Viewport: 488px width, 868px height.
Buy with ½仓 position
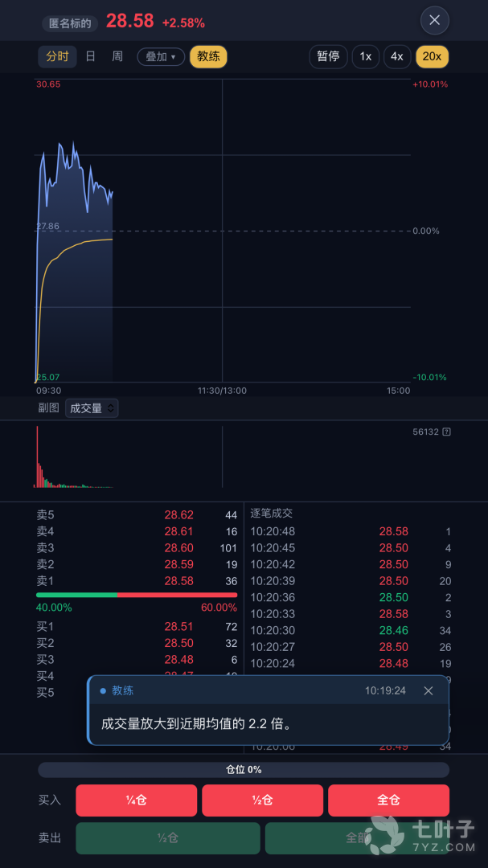pos(263,800)
